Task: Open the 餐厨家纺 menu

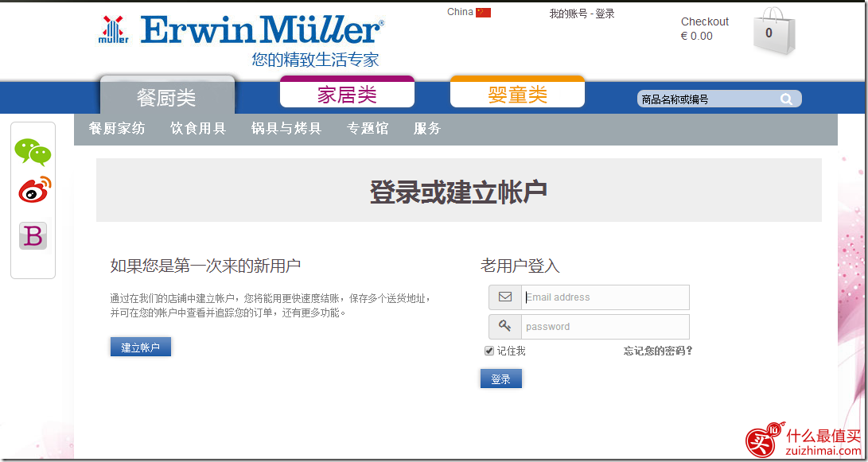Action: (117, 128)
